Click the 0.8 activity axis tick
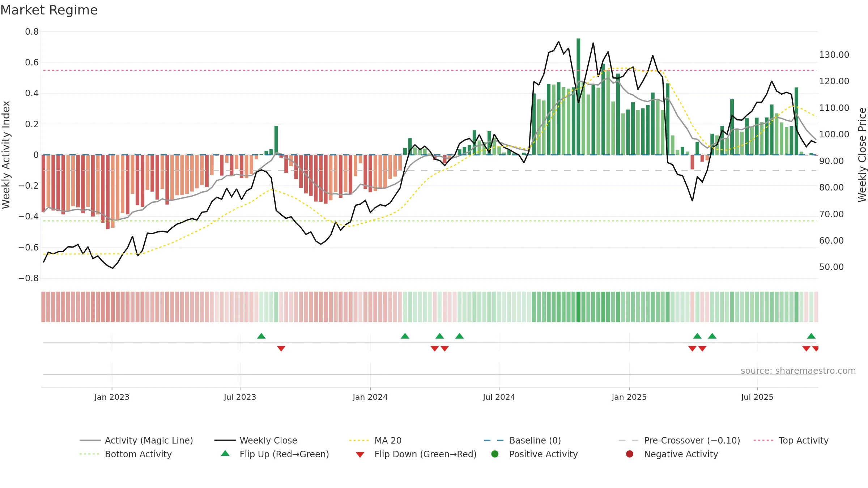868x488 pixels. pyautogui.click(x=32, y=32)
